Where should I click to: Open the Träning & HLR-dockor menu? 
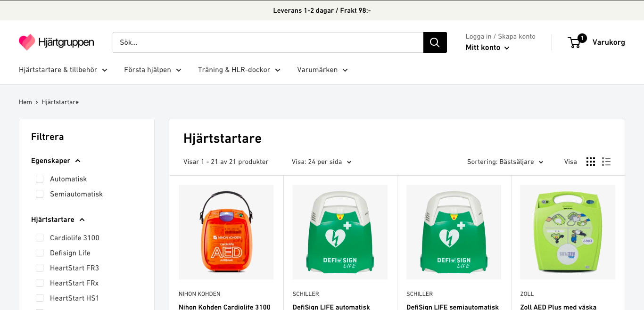click(x=239, y=70)
